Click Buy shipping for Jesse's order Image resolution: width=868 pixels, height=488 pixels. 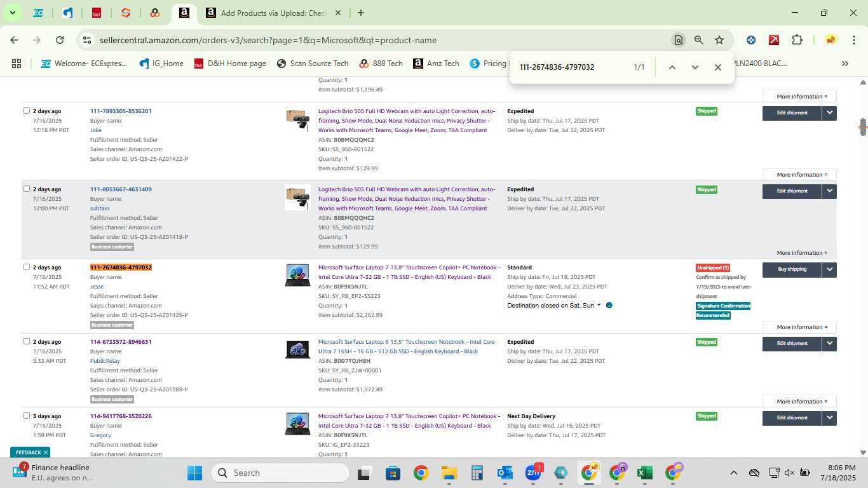pos(792,269)
